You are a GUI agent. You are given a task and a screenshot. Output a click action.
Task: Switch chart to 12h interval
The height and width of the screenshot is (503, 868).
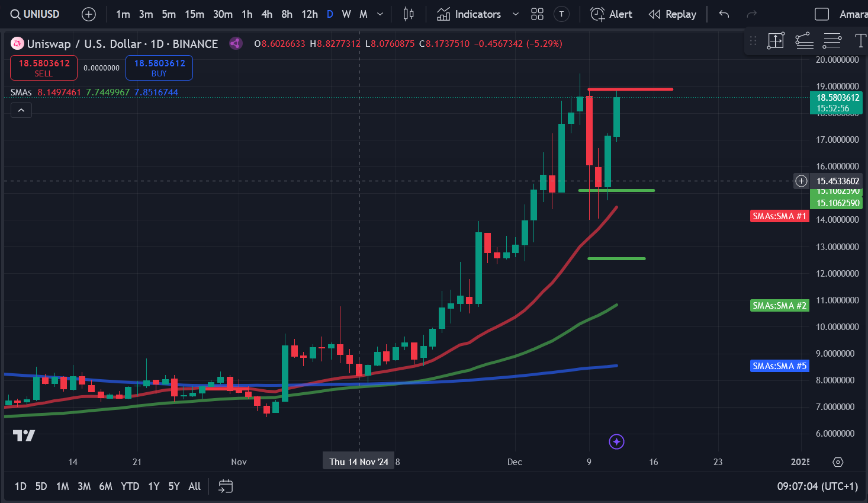coord(309,14)
